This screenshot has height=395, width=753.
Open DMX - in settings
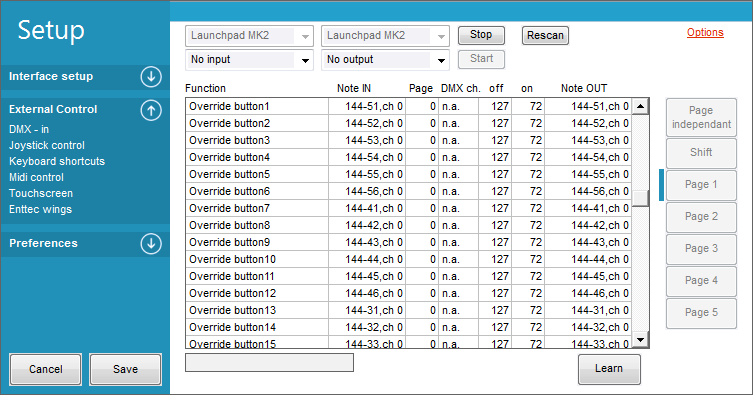tap(29, 130)
